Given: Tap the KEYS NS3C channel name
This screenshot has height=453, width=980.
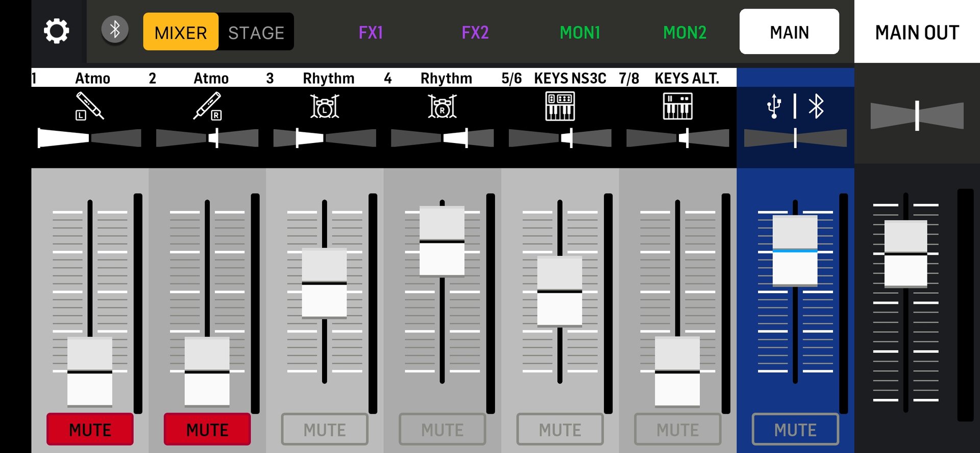Looking at the screenshot, I should [x=570, y=78].
